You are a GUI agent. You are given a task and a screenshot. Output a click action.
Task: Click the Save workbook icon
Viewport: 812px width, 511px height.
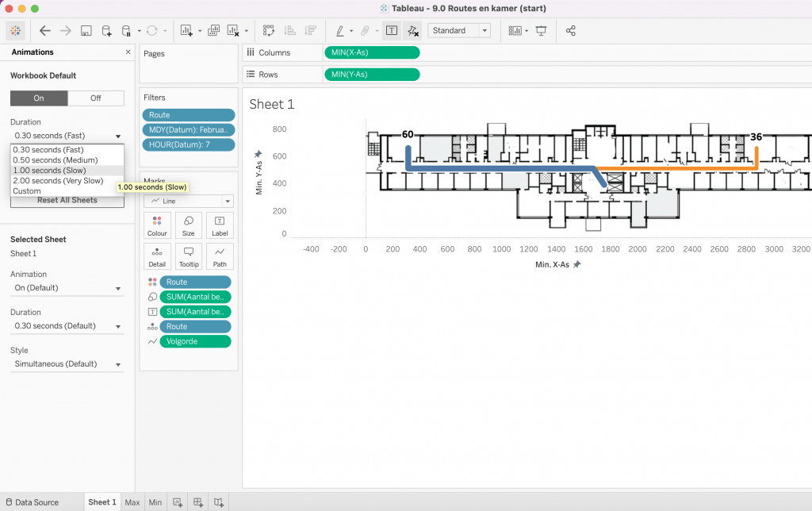tap(86, 31)
